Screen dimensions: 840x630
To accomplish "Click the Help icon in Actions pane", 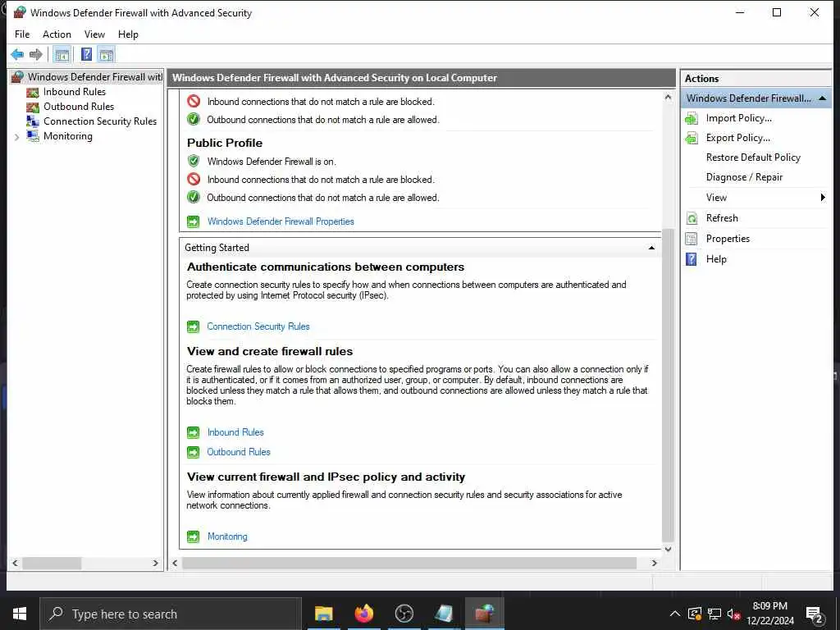I will (x=692, y=259).
